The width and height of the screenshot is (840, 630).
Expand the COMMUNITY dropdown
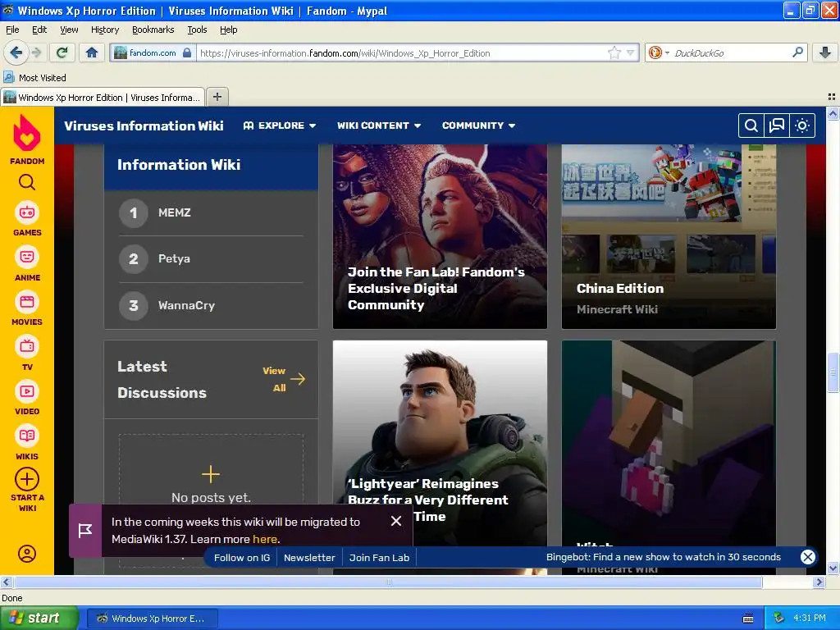pyautogui.click(x=478, y=126)
